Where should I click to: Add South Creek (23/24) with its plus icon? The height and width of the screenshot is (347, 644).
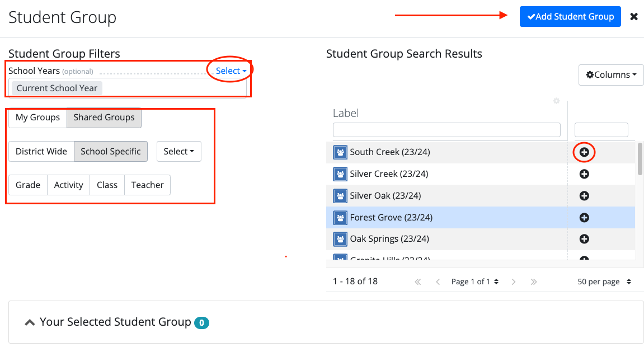pyautogui.click(x=584, y=152)
